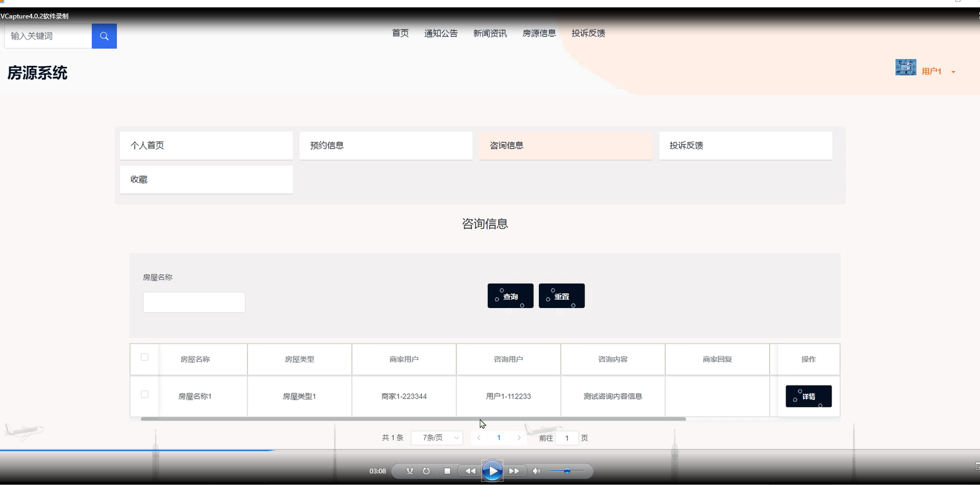
Task: Click the 房屋名称 column header
Action: pyautogui.click(x=195, y=359)
